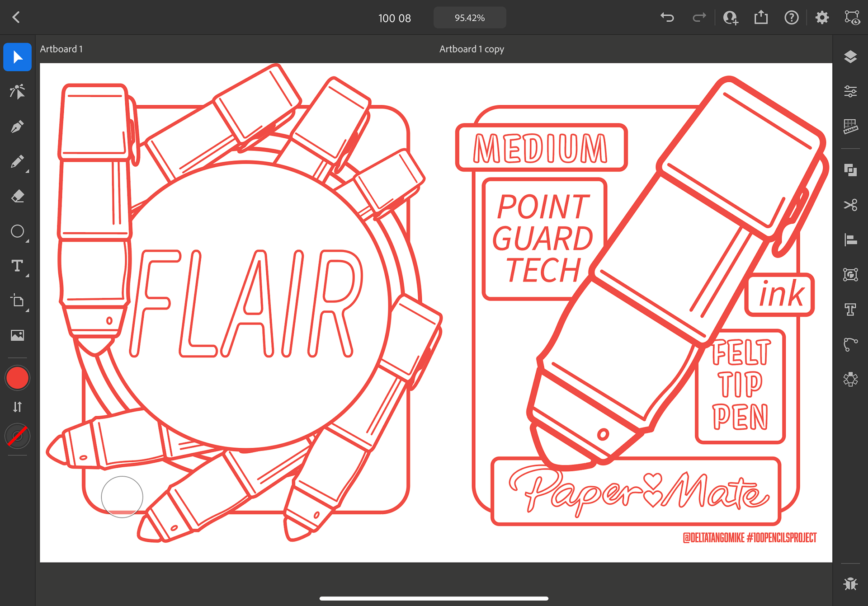Select the Type tool
Image resolution: width=868 pixels, height=606 pixels.
click(18, 266)
